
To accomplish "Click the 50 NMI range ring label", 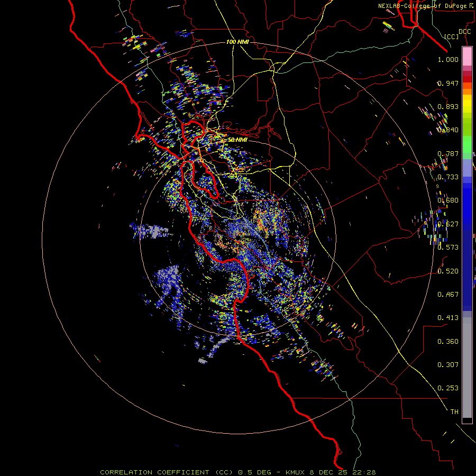I will pyautogui.click(x=237, y=140).
